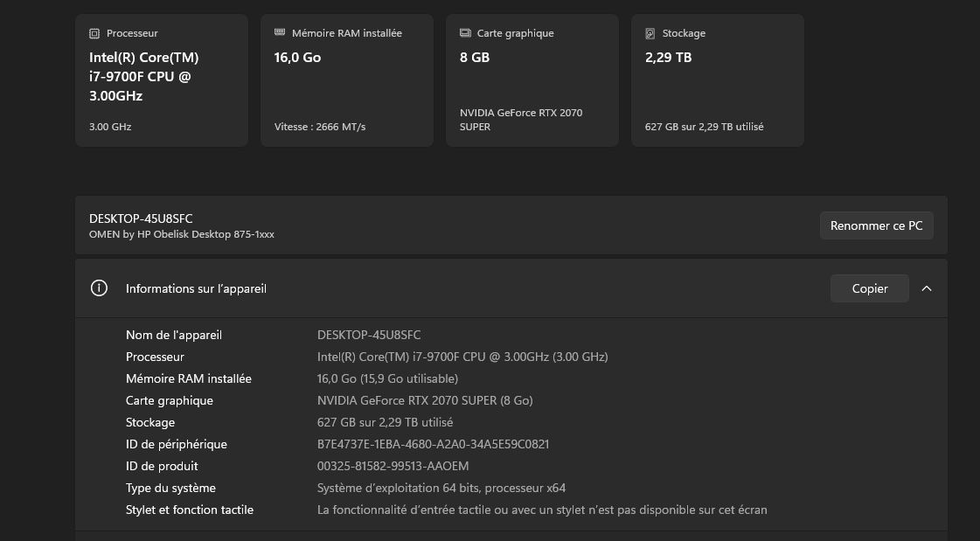Click the processor chip icon
The image size is (980, 541).
[94, 33]
